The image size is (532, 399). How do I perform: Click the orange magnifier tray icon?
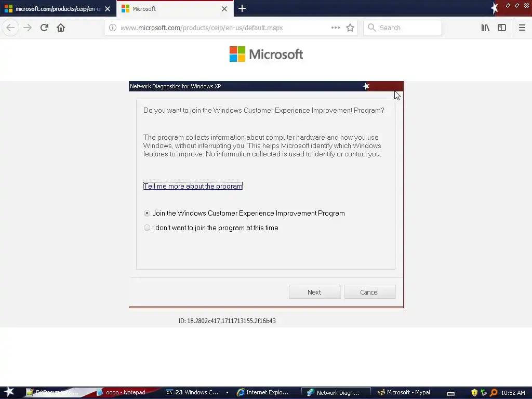click(x=494, y=393)
